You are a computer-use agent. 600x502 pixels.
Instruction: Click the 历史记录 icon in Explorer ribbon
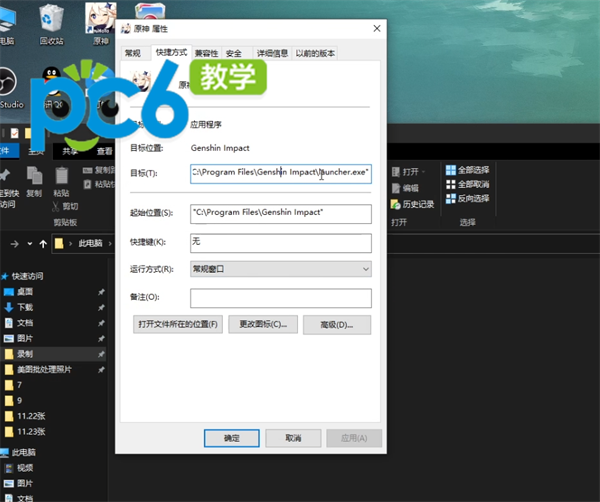(395, 204)
